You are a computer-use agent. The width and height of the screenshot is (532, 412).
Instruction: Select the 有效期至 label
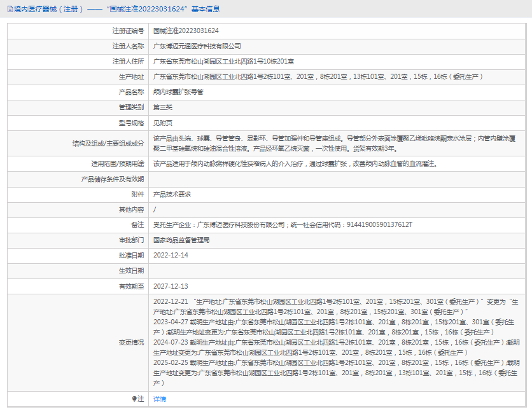(131, 287)
